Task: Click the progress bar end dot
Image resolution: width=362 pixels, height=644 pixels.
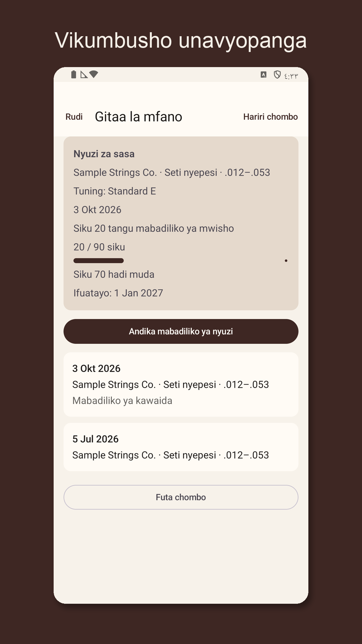Action: 286,261
